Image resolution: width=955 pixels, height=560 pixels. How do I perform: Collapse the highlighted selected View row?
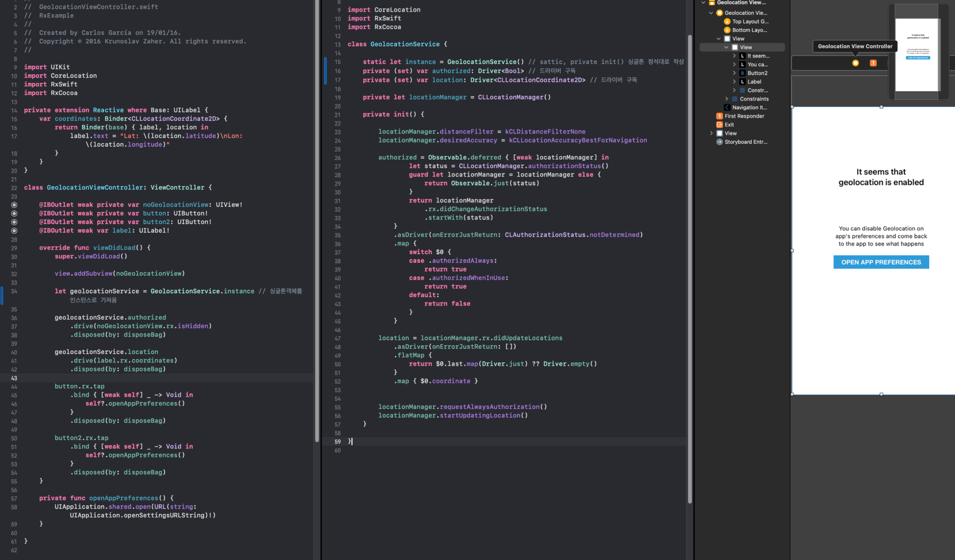point(726,47)
